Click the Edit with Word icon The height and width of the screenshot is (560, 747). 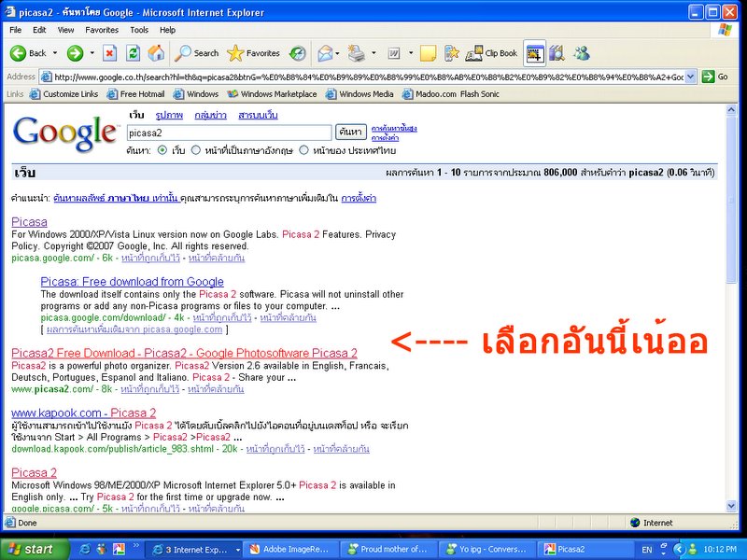(393, 53)
